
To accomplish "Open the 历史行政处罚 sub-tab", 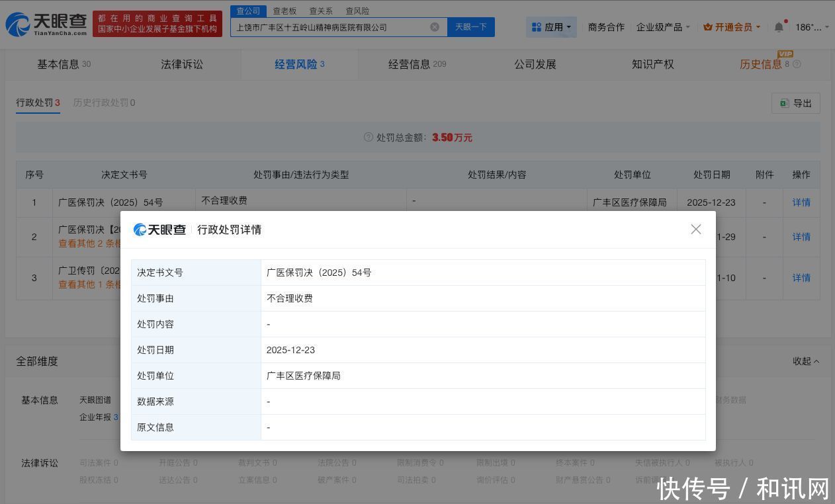I will click(x=104, y=103).
